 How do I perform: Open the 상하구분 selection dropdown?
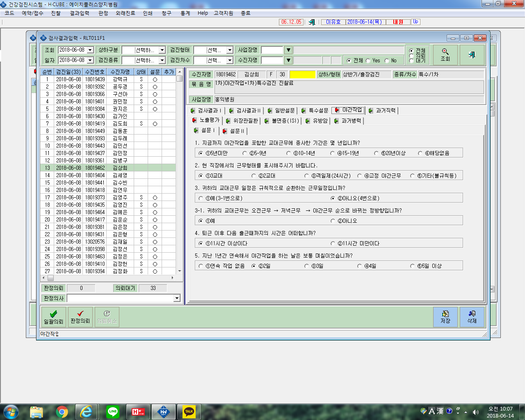pos(162,50)
